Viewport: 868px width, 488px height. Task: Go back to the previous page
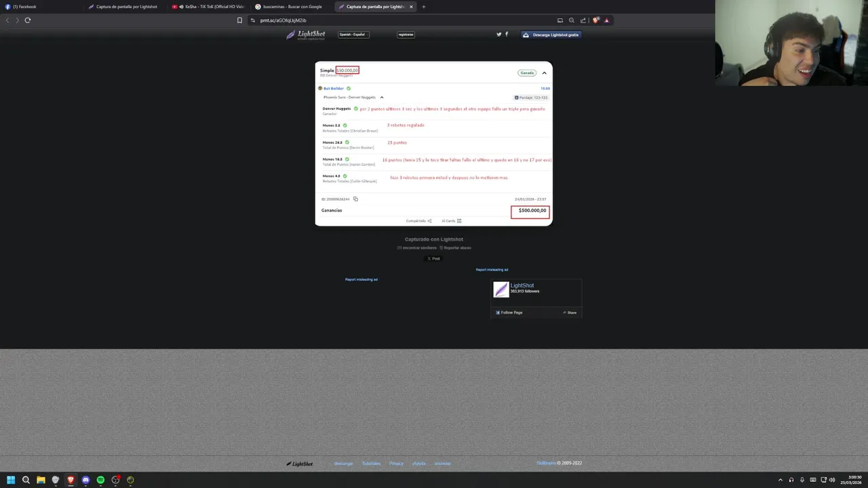pyautogui.click(x=7, y=20)
